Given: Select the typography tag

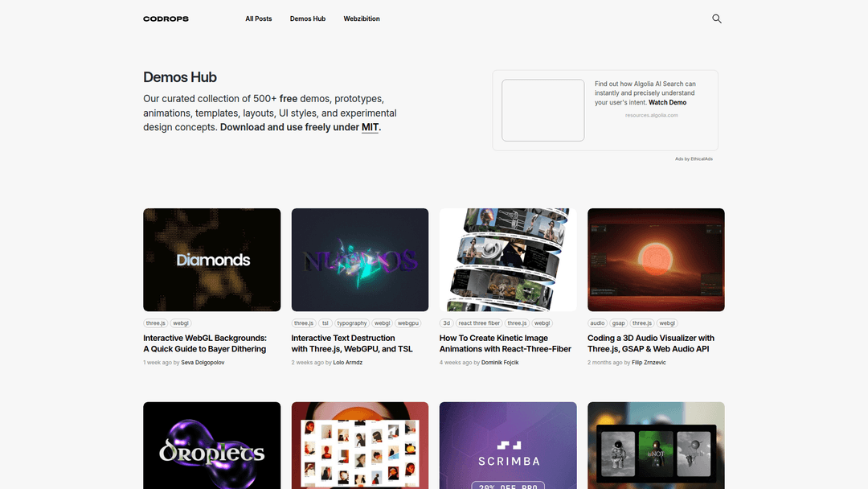Looking at the screenshot, I should pos(351,323).
